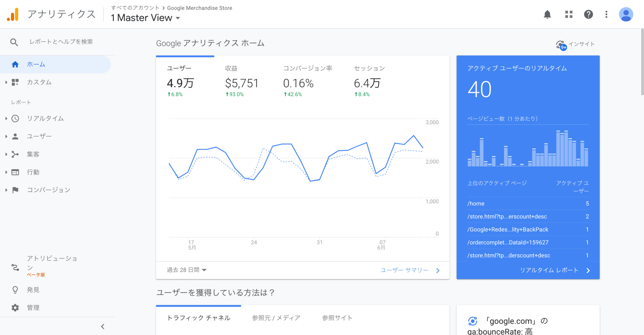Open the ユーザー サマリー link
The image size is (644, 335).
point(405,270)
